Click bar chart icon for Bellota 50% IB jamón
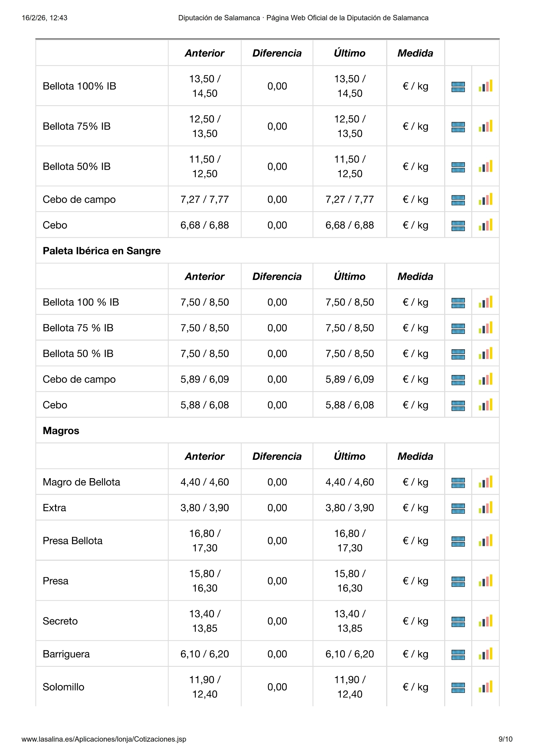The image size is (534, 756). tap(485, 166)
